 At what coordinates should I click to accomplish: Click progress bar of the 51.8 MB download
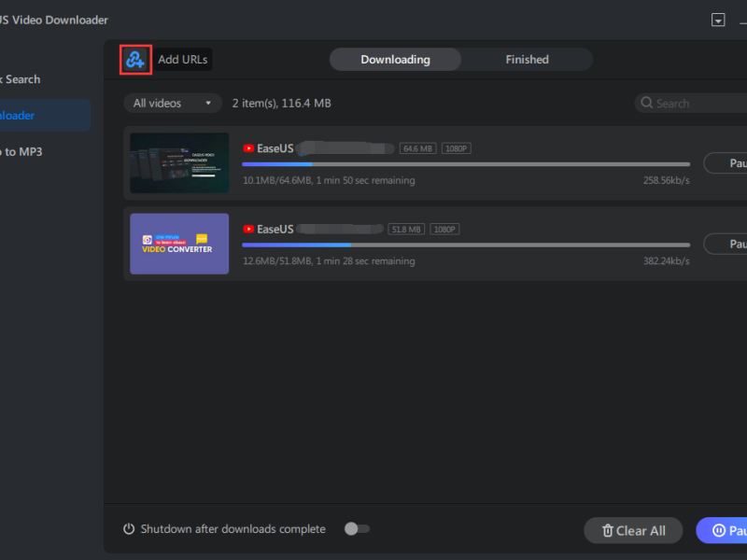coord(466,245)
